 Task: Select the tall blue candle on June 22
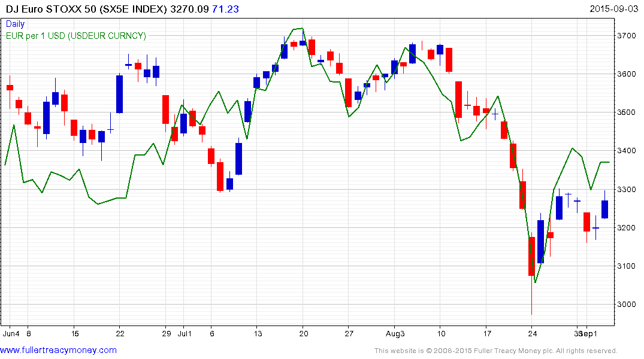[x=120, y=94]
